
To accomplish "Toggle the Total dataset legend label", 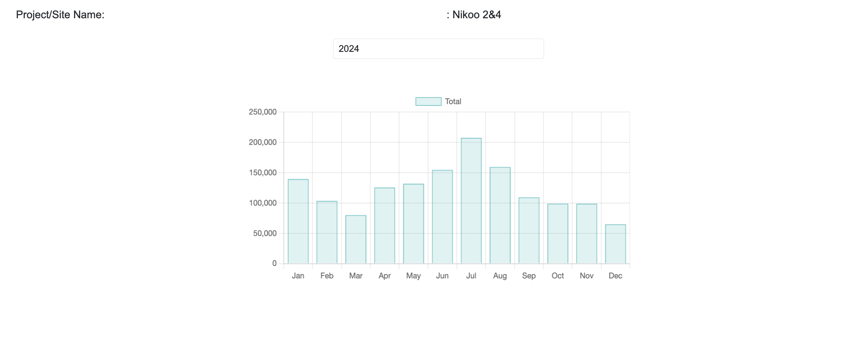I will click(453, 102).
